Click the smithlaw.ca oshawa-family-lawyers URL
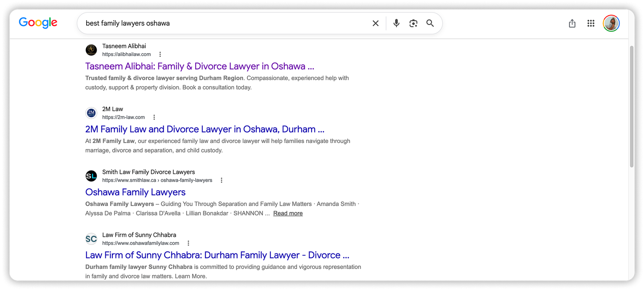This screenshot has height=290, width=644. pos(157,180)
